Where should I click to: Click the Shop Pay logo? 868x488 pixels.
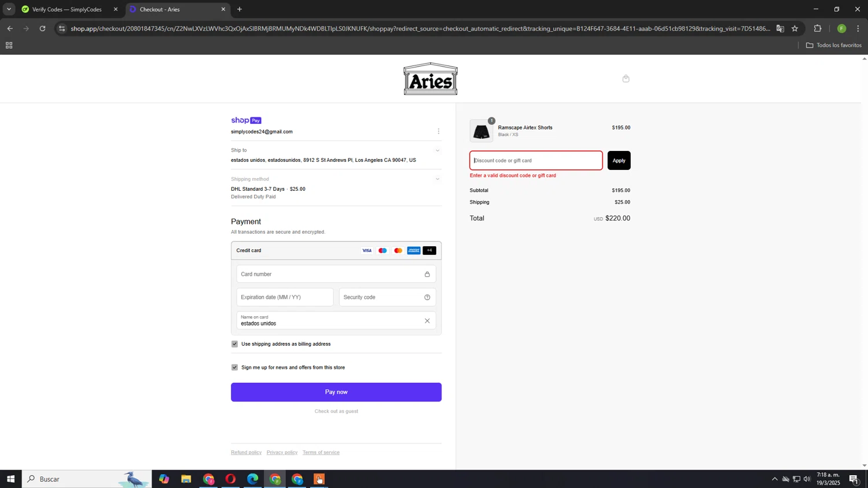tap(246, 120)
